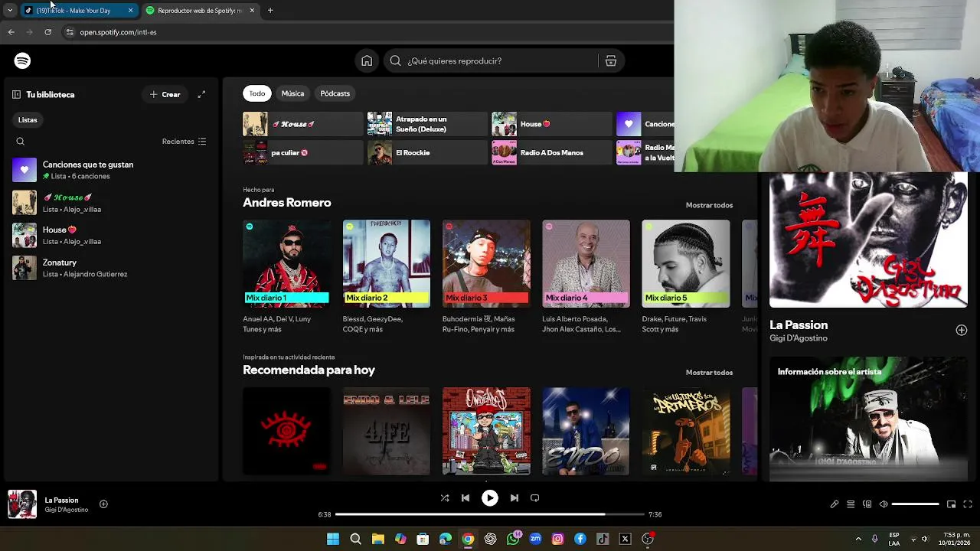Select the Música filter chip

coord(292,93)
